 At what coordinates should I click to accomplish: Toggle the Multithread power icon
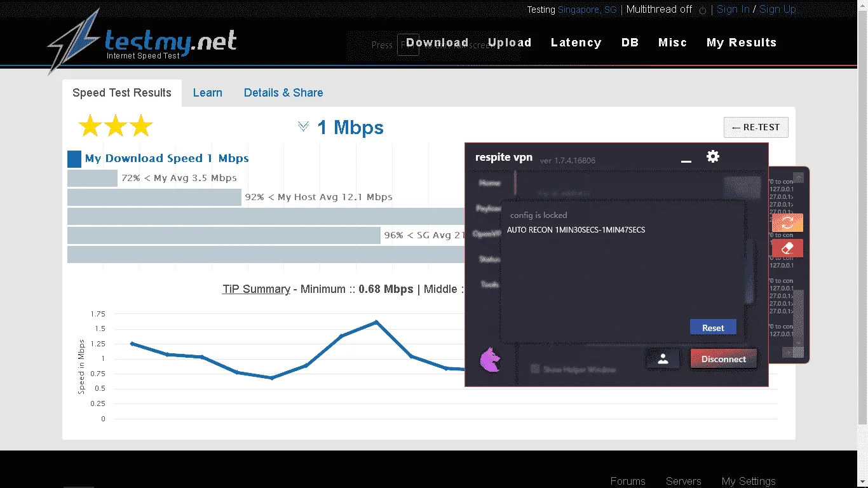point(703,10)
